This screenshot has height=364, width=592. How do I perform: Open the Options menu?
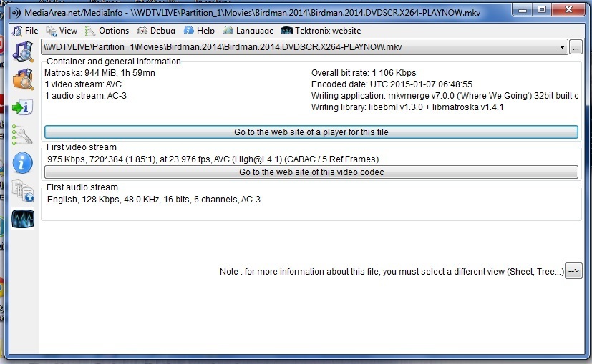pos(107,31)
